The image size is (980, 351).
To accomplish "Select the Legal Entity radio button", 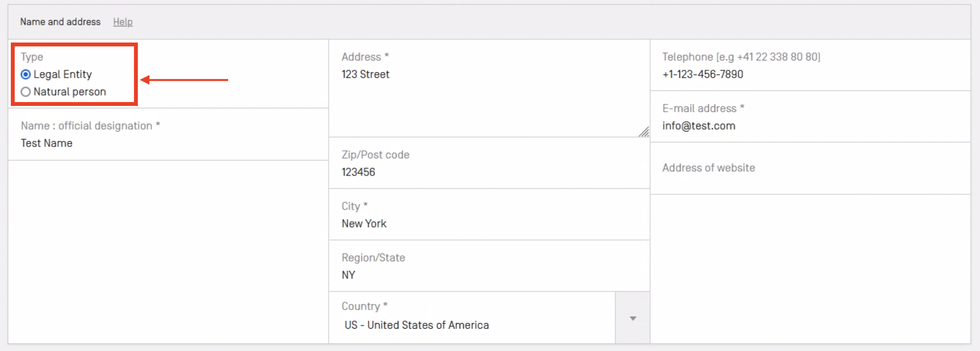I will (x=26, y=74).
